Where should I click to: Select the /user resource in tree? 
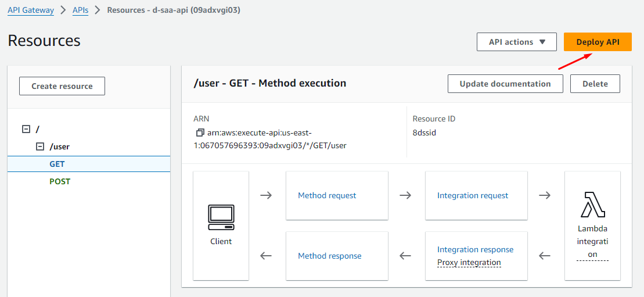(60, 146)
